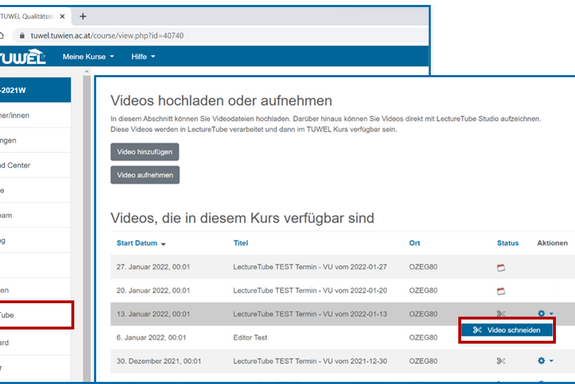Viewport: 575px width, 384px height.
Task: Expand the Meine Kurse dropdown
Action: (x=88, y=57)
